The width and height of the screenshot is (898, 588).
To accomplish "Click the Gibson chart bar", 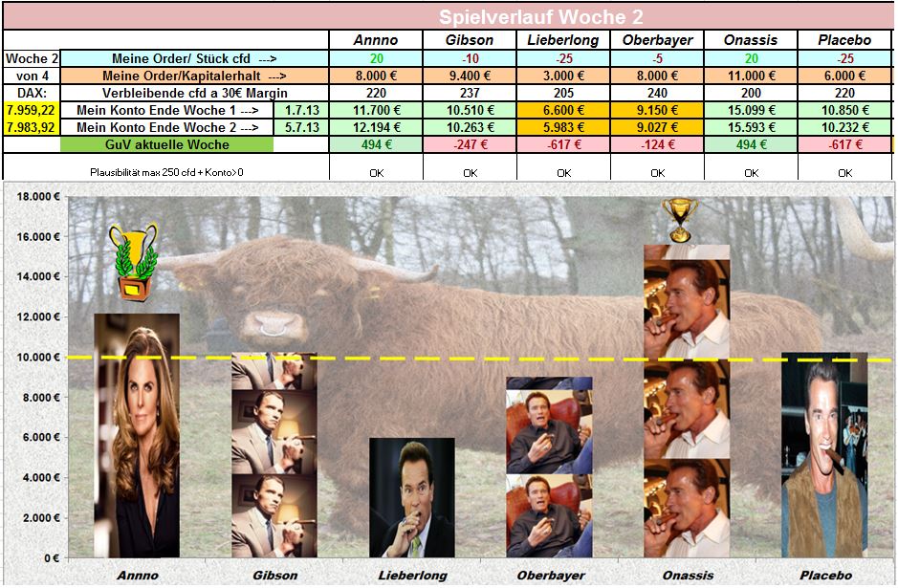I will click(274, 455).
